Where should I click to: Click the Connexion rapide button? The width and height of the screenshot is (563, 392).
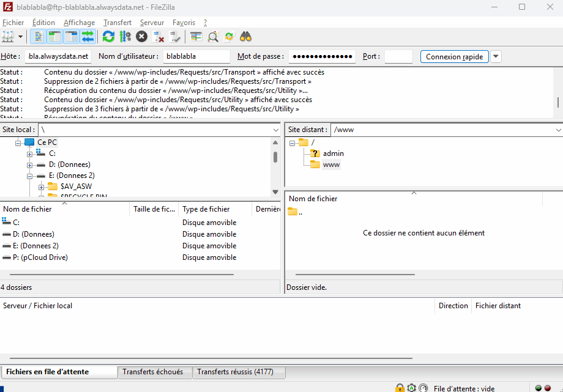tap(455, 57)
